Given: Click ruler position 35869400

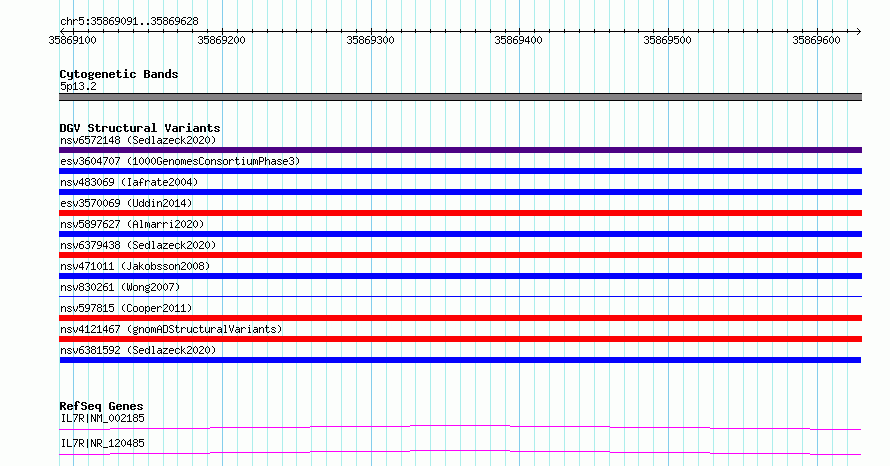Looking at the screenshot, I should (x=519, y=40).
